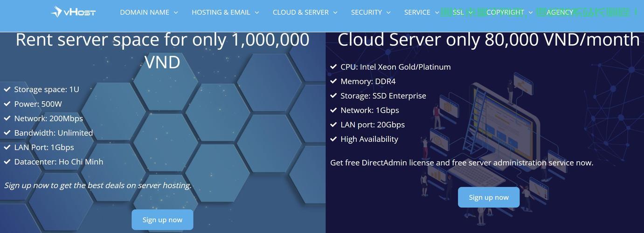This screenshot has width=644, height=233.
Task: Expand the chevron beside SSL
Action: pyautogui.click(x=471, y=13)
